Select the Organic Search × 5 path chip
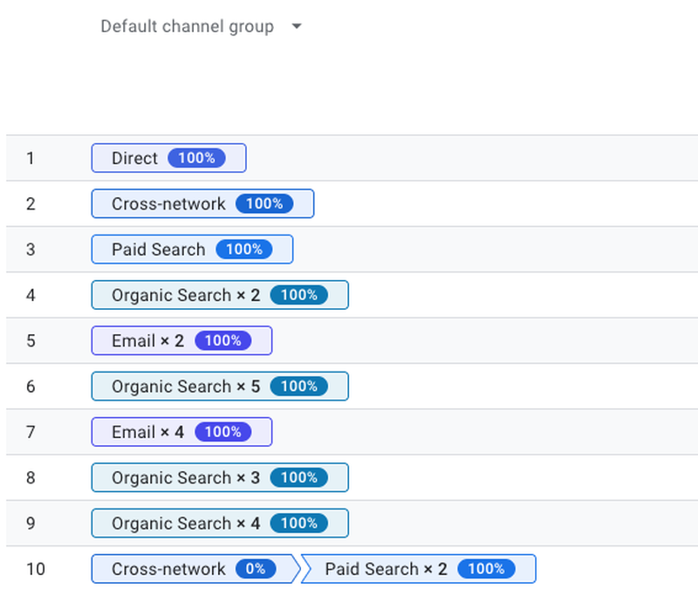Image resolution: width=698 pixels, height=616 pixels. pyautogui.click(x=220, y=387)
